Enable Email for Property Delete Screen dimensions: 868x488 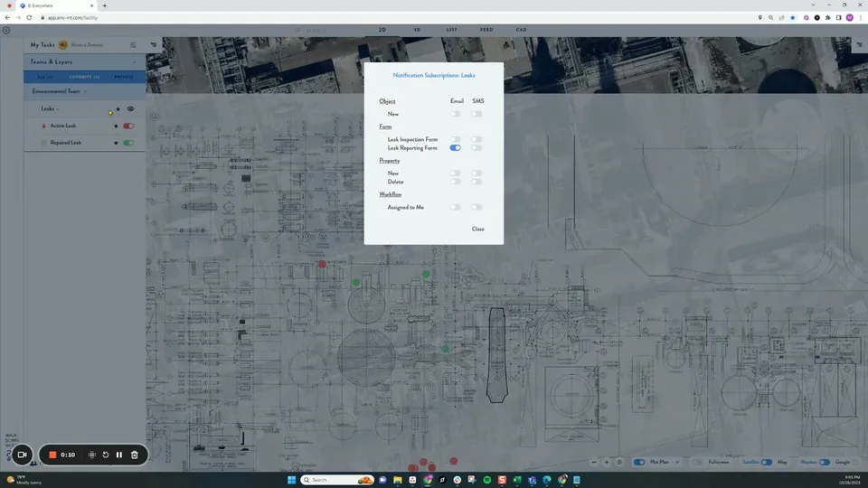tap(455, 182)
